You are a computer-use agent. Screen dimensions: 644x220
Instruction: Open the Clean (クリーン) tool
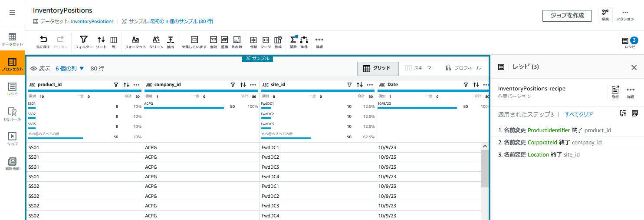[156, 42]
